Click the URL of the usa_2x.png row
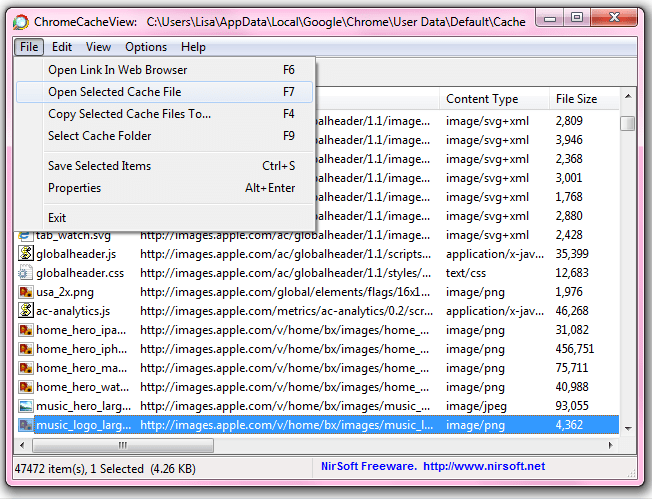Screen dimensions: 652x499 point(285,292)
